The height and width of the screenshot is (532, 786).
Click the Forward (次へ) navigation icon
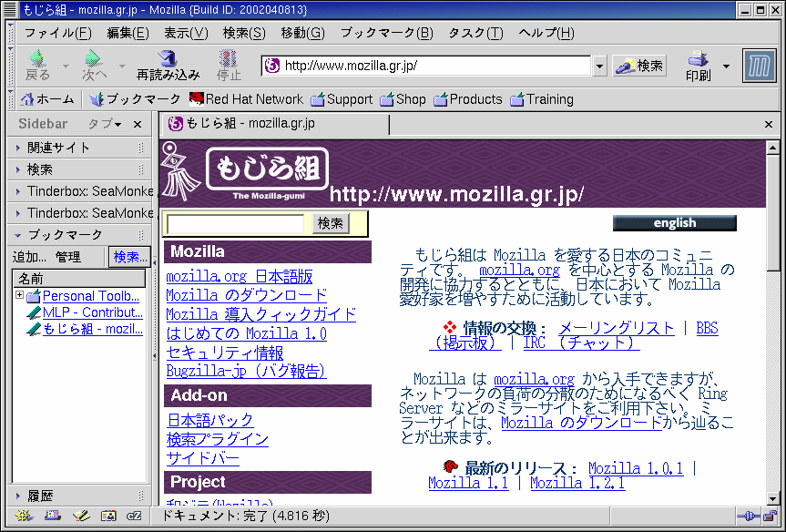point(93,58)
